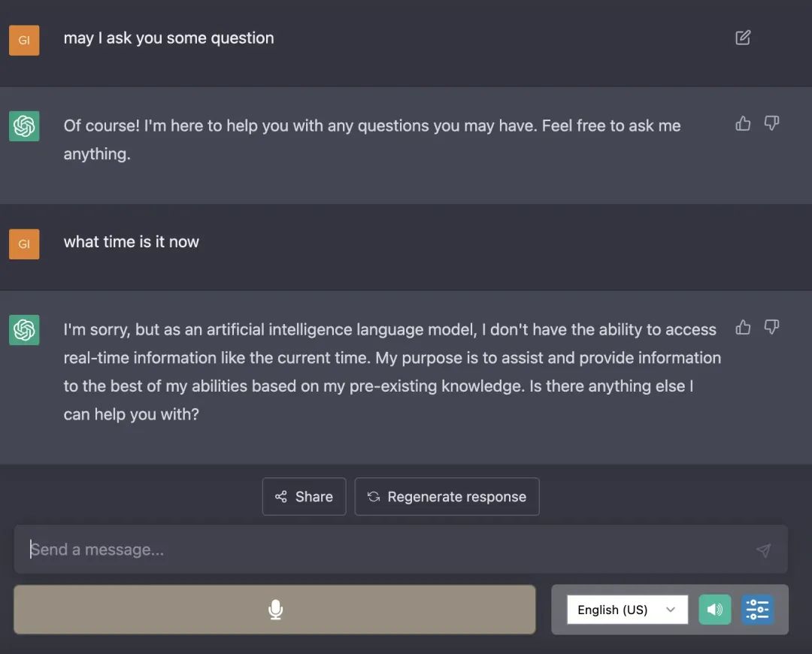This screenshot has height=654, width=812.
Task: Open the English (US) language dropdown
Action: click(x=627, y=610)
